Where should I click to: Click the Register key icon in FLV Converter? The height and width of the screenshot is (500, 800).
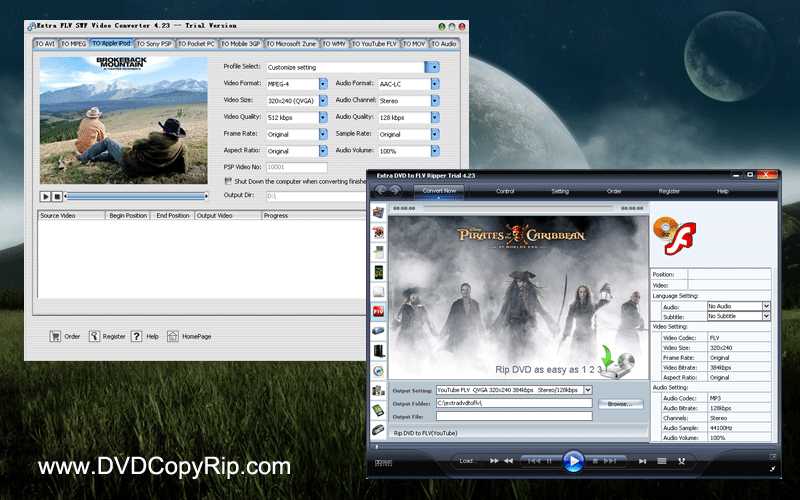tap(94, 336)
